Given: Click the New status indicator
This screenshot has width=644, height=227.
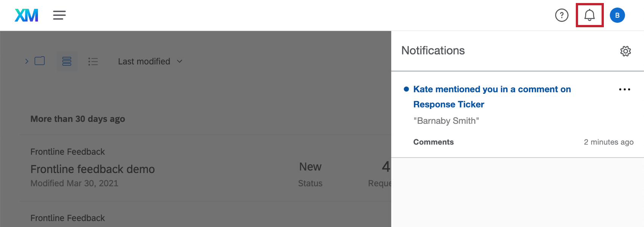Looking at the screenshot, I should point(310,166).
